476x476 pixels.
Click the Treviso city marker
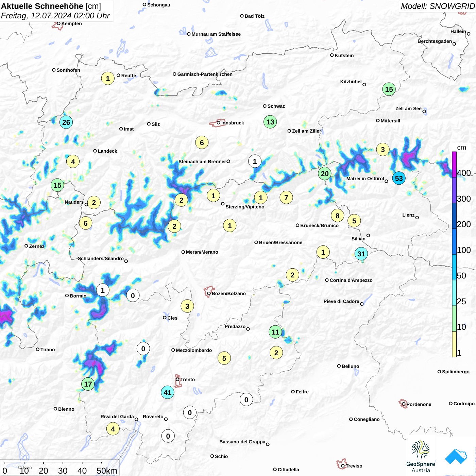pyautogui.click(x=343, y=465)
